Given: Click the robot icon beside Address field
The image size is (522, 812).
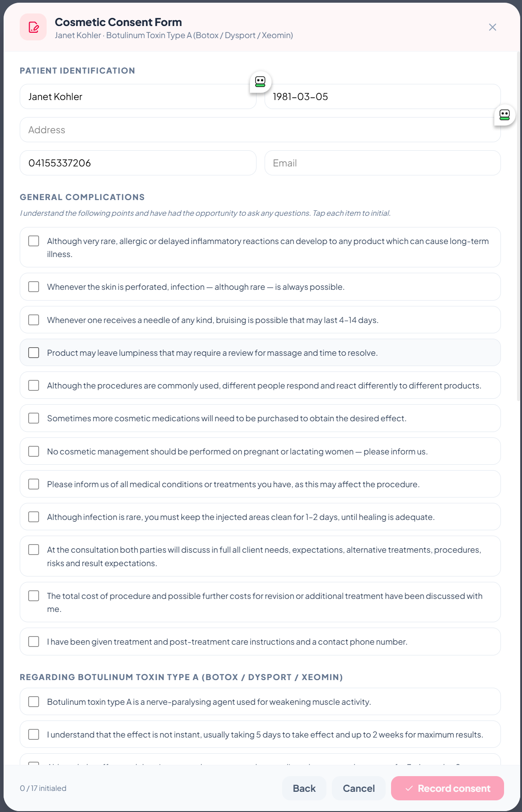Looking at the screenshot, I should pyautogui.click(x=505, y=115).
